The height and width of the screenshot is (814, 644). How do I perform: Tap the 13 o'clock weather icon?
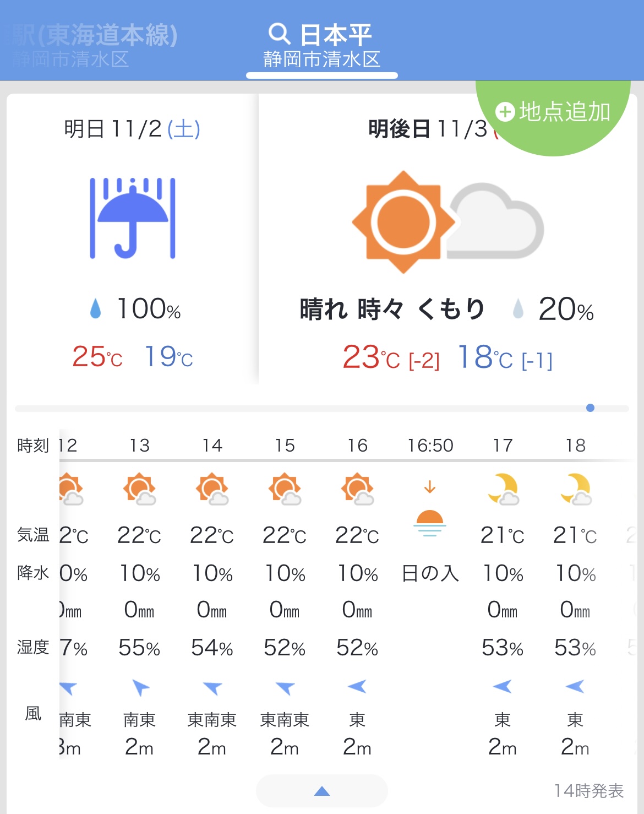[140, 490]
